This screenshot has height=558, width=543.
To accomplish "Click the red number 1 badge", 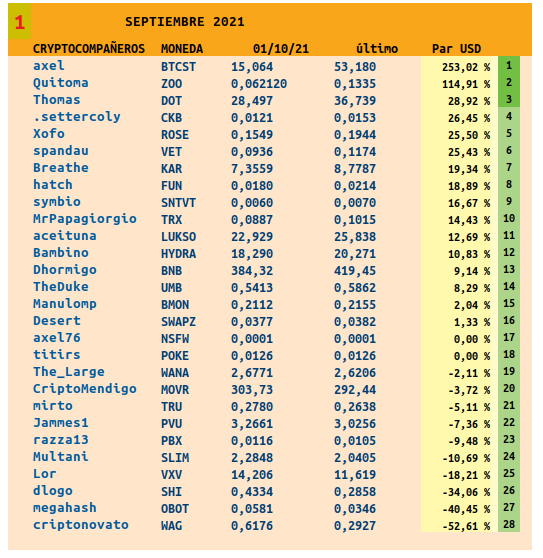I will click(20, 22).
